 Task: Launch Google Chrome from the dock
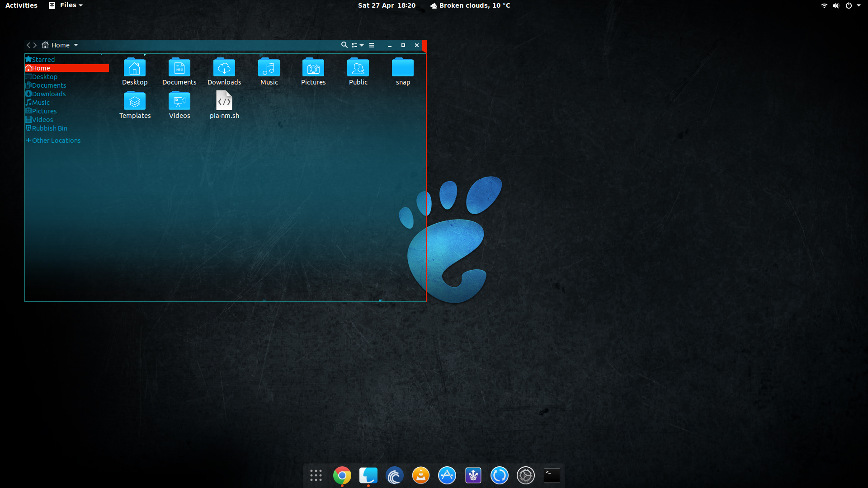click(342, 475)
